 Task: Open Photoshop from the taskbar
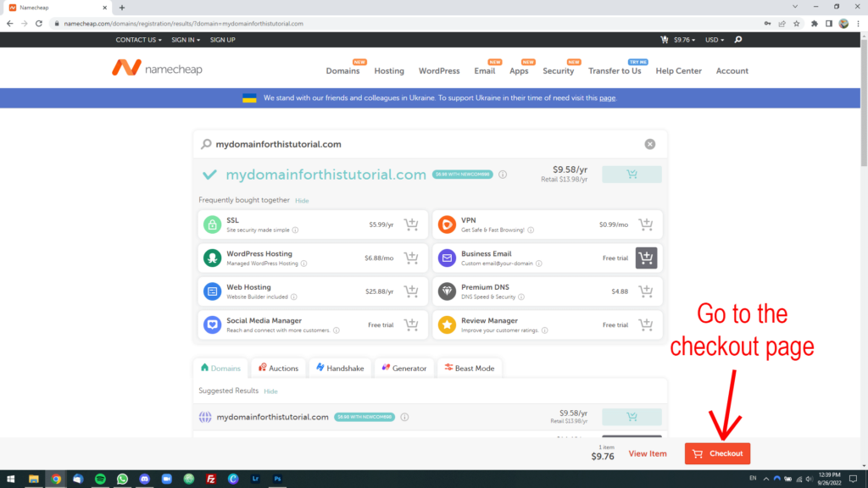point(277,480)
